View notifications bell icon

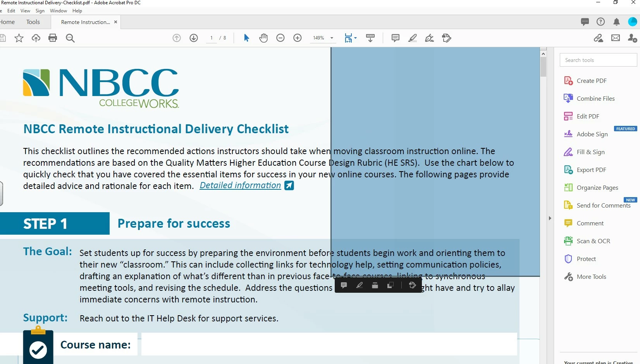[616, 22]
